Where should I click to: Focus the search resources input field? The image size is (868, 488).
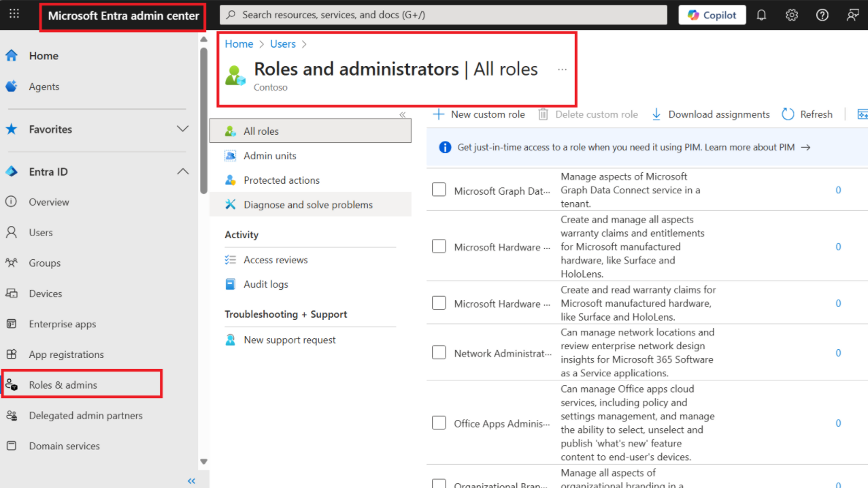(444, 15)
